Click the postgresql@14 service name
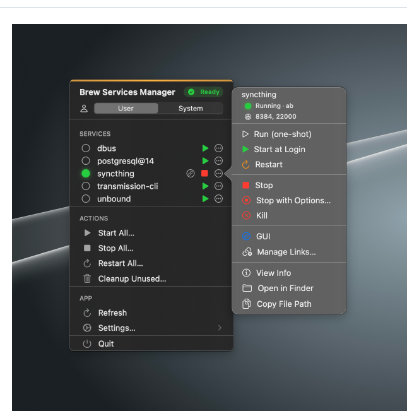This screenshot has width=407, height=418. [x=125, y=161]
